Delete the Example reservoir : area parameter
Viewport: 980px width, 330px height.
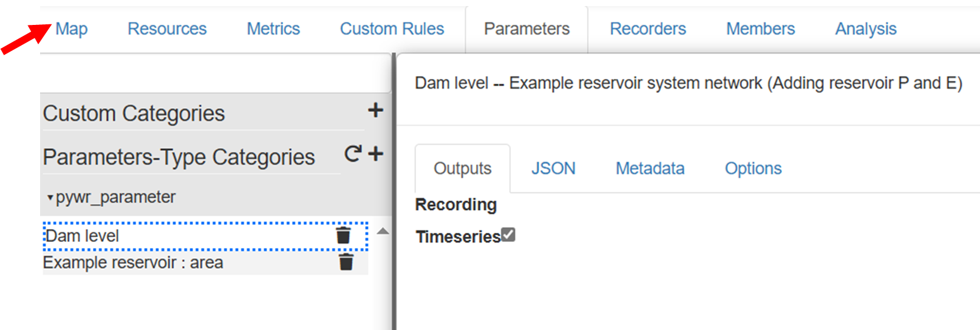point(346,263)
